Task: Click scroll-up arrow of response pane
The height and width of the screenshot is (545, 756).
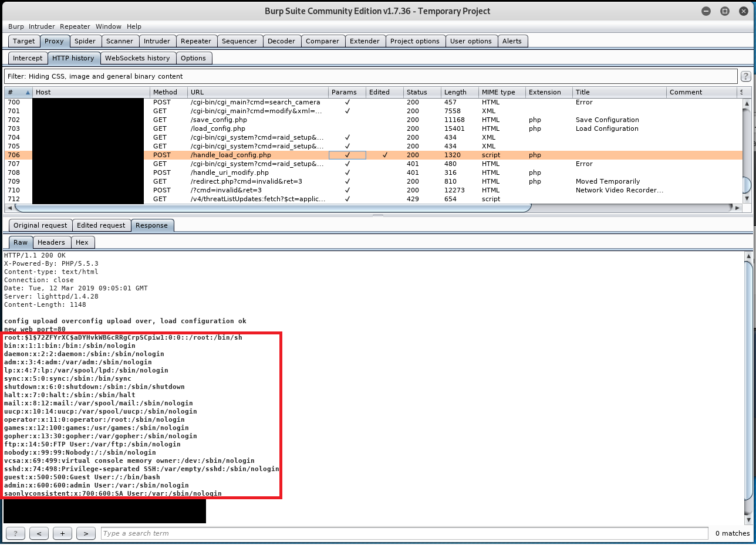Action: click(x=747, y=256)
